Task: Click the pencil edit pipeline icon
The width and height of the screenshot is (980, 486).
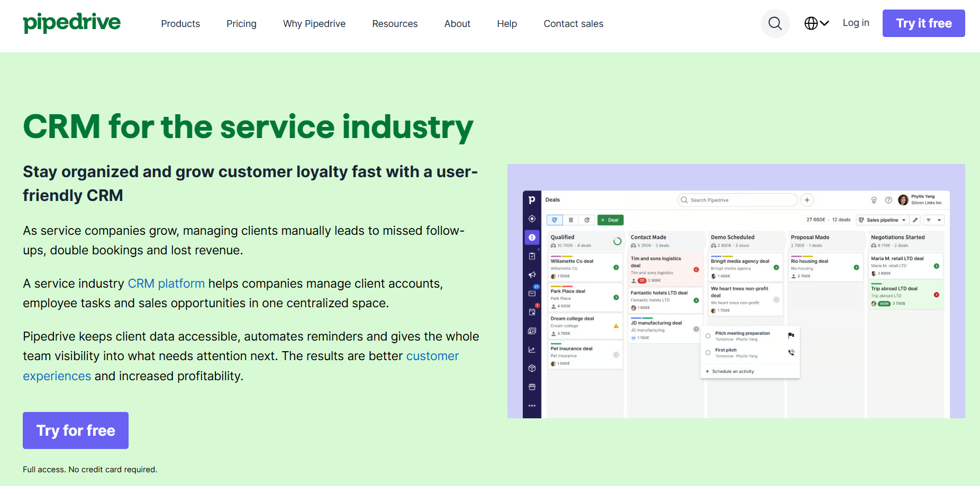Action: click(x=915, y=220)
